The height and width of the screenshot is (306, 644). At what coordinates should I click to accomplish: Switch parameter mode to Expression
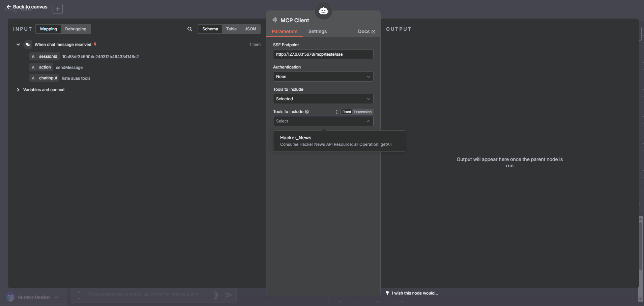click(x=363, y=112)
